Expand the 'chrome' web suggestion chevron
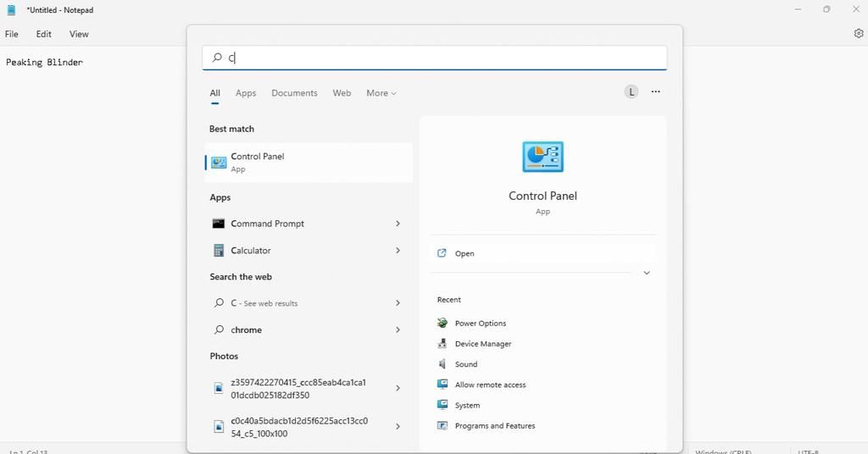 (398, 329)
